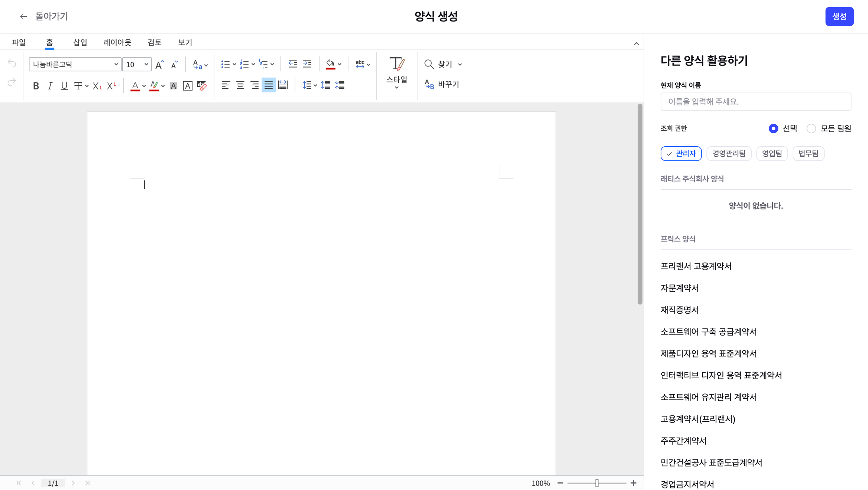The image size is (868, 490).
Task: Toggle bold formatting
Action: pyautogui.click(x=36, y=86)
